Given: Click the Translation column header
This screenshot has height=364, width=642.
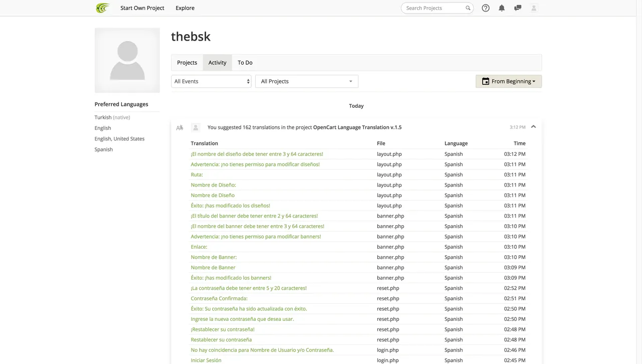Looking at the screenshot, I should click(204, 143).
